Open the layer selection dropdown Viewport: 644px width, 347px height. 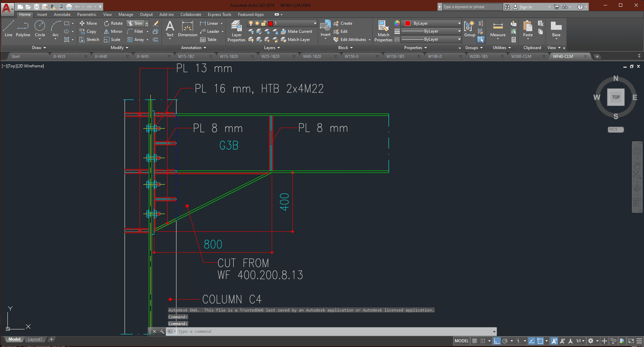pos(315,23)
